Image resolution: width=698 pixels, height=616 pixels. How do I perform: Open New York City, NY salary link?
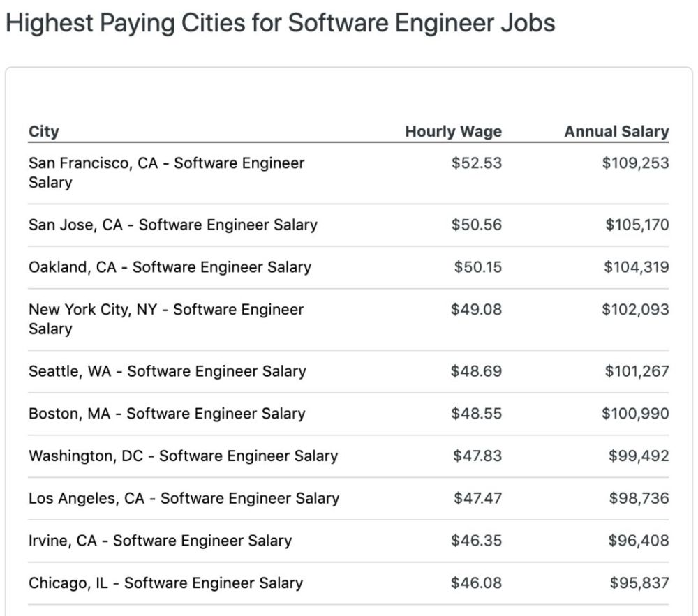coord(165,310)
